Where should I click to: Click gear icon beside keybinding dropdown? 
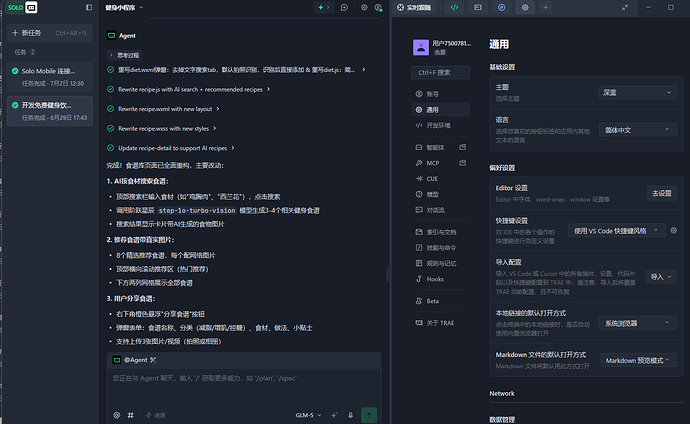pyautogui.click(x=673, y=230)
